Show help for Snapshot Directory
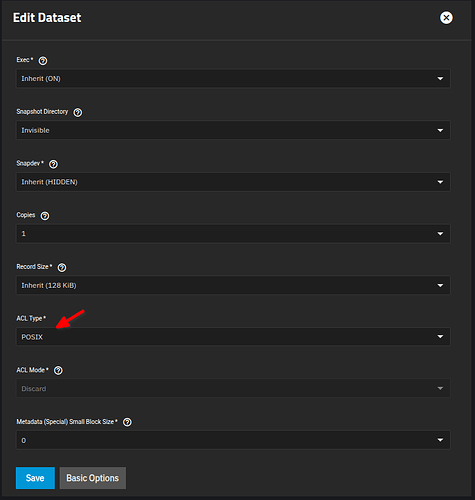This screenshot has width=475, height=500. click(x=78, y=112)
